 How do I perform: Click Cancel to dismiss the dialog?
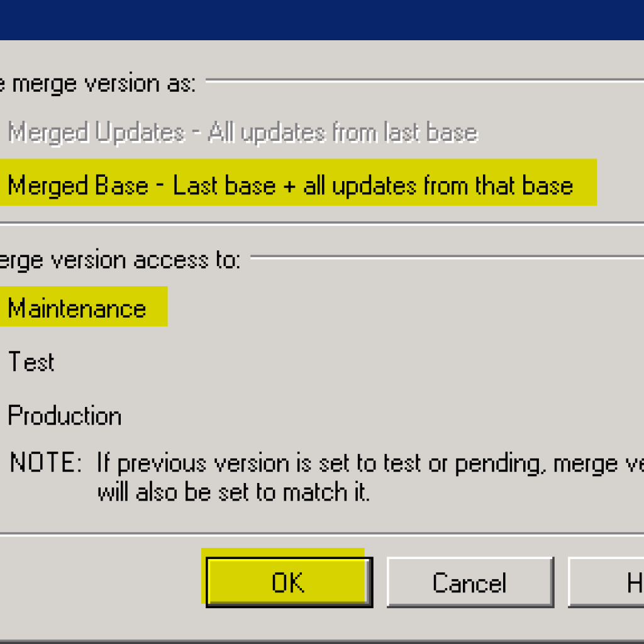pyautogui.click(x=470, y=582)
